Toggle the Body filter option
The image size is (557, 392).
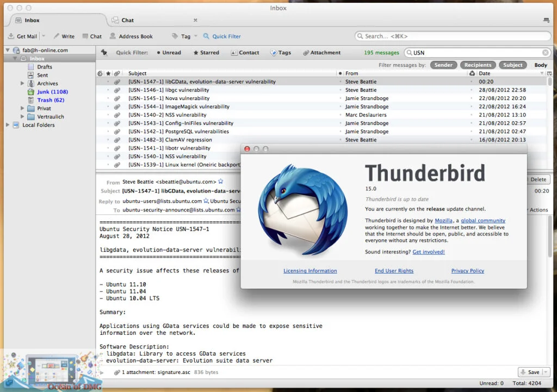[x=540, y=65]
